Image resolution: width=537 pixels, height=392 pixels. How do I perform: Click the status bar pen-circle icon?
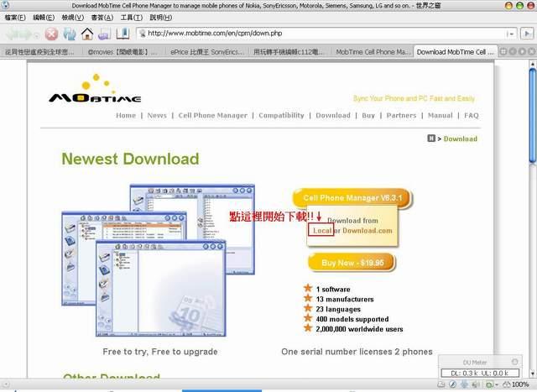(453, 384)
